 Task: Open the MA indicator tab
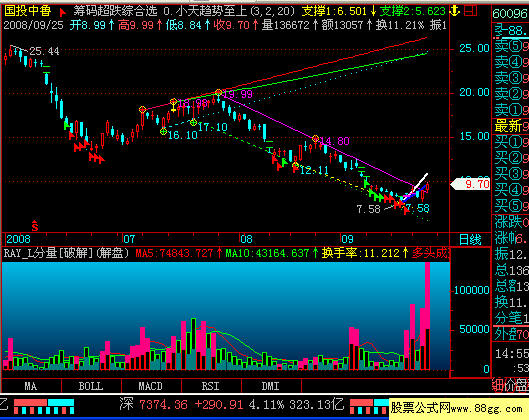pos(31,386)
